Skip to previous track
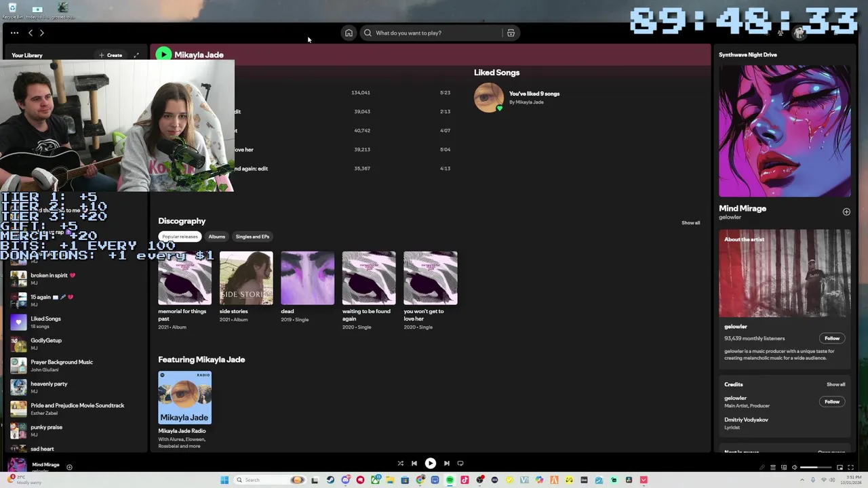The height and width of the screenshot is (488, 868). point(414,464)
